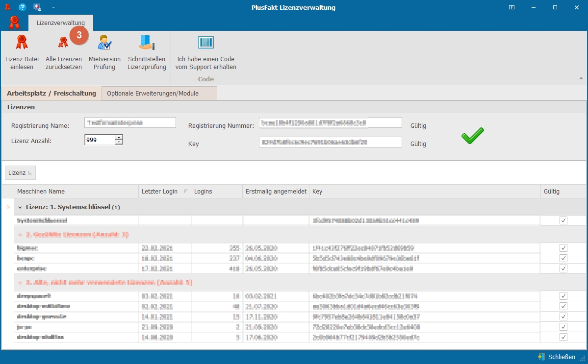Collapse the 3. Alte nicht mehr verwendete Lizenzen group
Screen dimensions: 588x364
tap(20, 282)
